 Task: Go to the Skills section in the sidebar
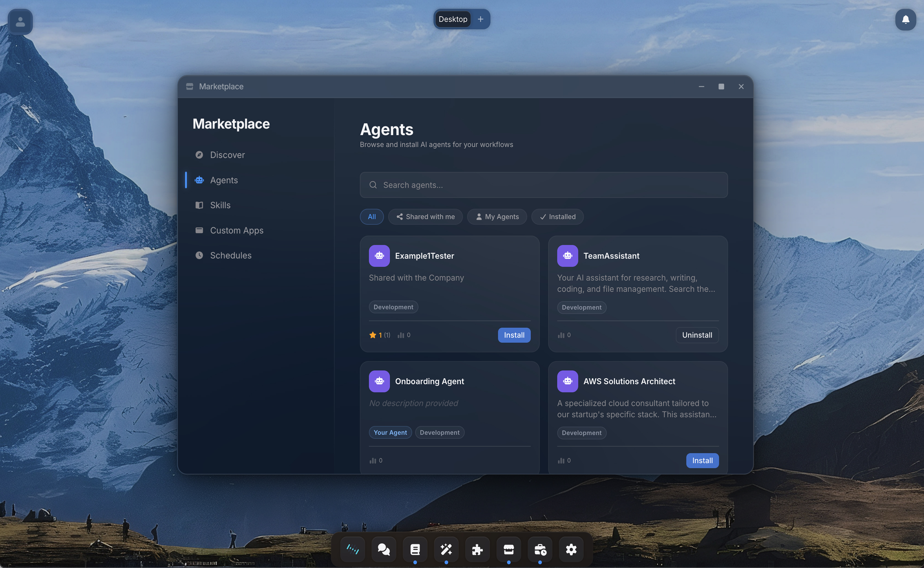coord(220,205)
